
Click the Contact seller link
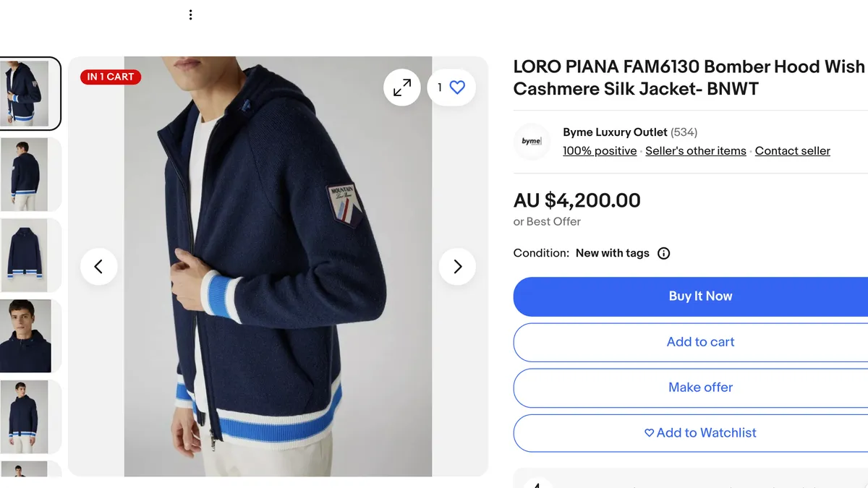pos(792,151)
